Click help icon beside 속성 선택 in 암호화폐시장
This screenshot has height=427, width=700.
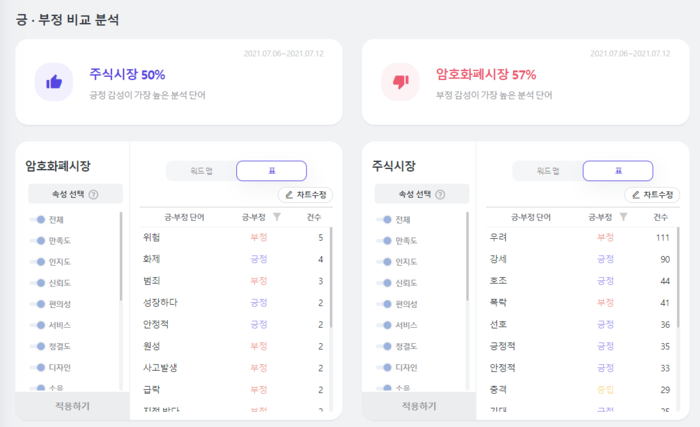coord(93,195)
